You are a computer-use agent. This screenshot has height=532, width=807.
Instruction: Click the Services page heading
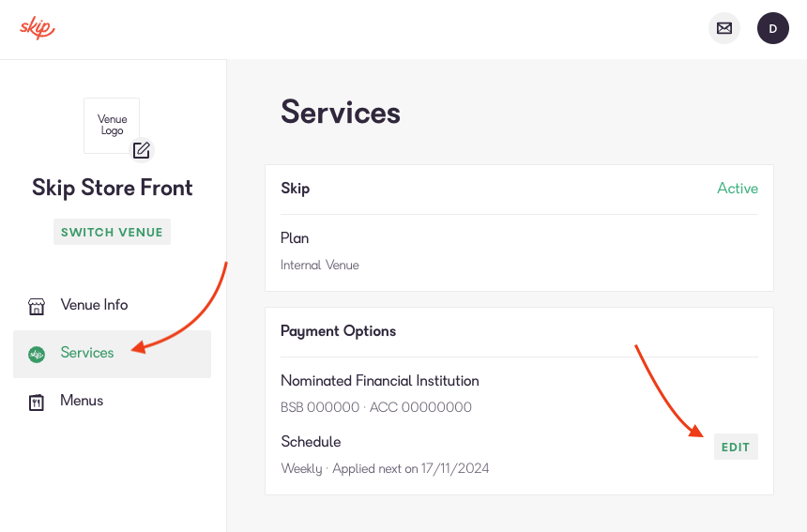[x=341, y=113]
